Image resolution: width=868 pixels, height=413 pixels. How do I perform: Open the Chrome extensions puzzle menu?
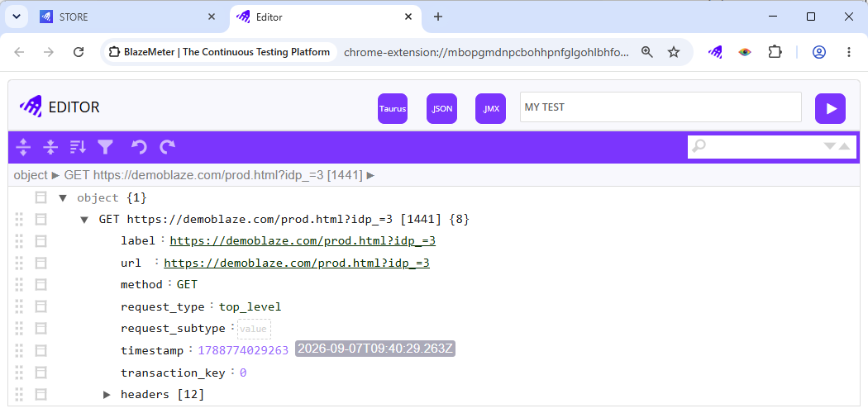pyautogui.click(x=775, y=52)
